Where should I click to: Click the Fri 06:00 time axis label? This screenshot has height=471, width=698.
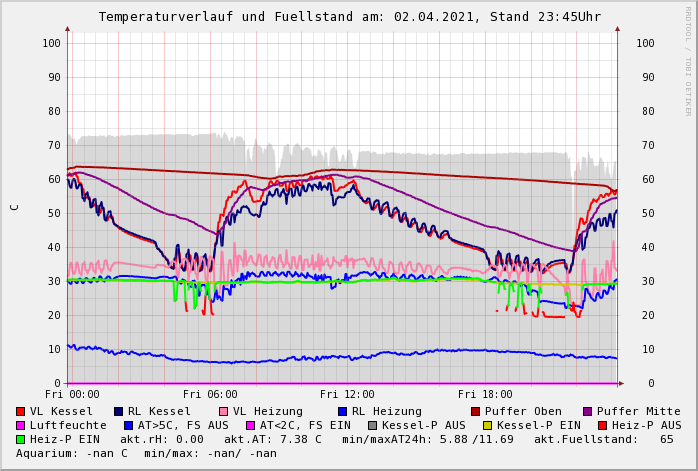pos(210,394)
